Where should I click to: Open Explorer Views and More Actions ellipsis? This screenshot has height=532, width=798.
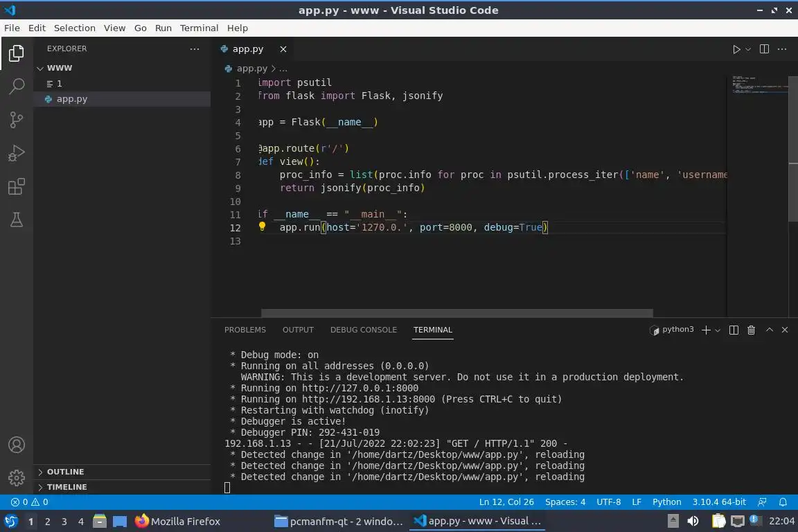point(195,49)
